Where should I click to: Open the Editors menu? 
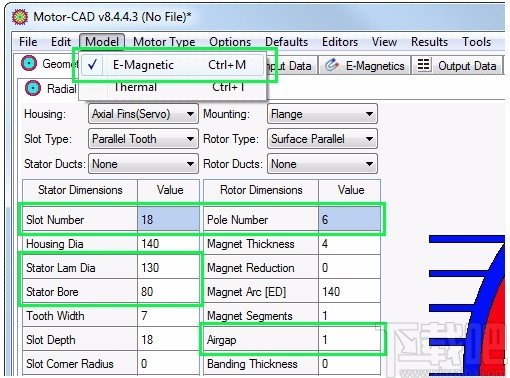click(x=340, y=42)
